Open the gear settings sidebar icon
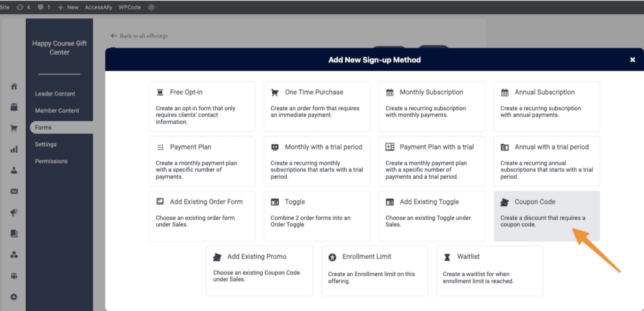 tap(14, 297)
